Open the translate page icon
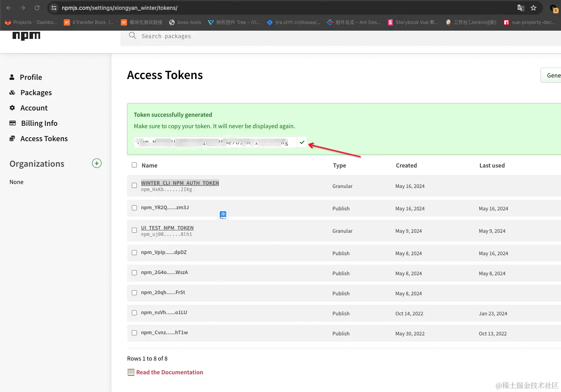Viewport: 561px width, 392px height. (x=520, y=8)
